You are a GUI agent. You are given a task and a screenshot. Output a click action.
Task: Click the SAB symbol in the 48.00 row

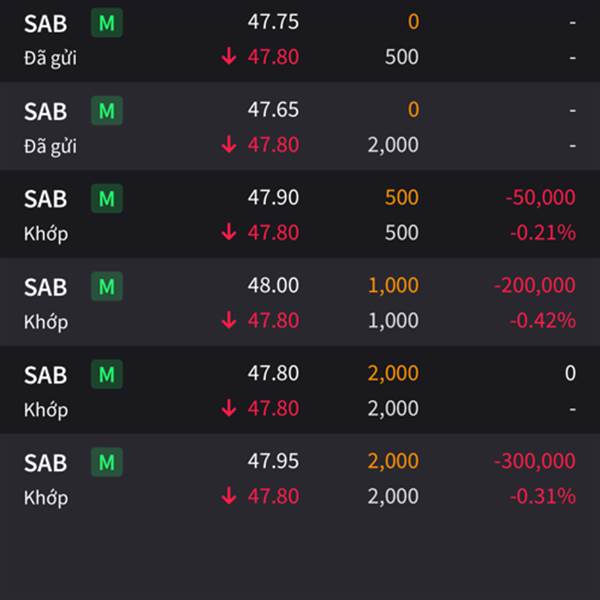(46, 287)
